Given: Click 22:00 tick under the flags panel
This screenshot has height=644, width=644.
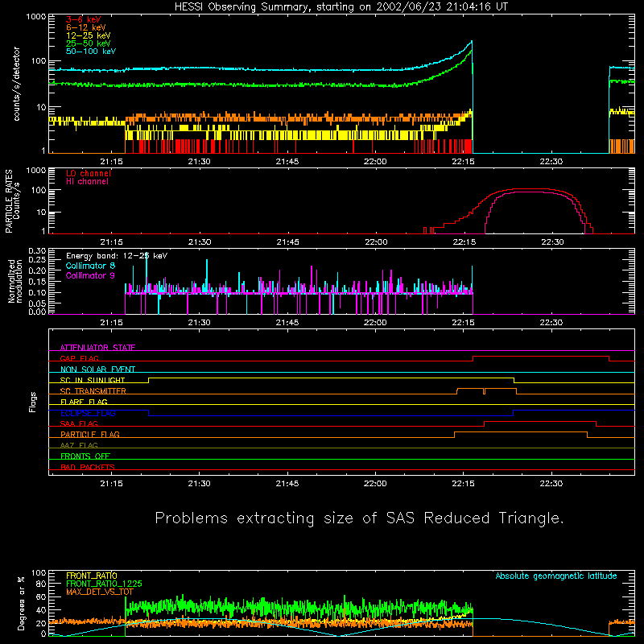Looking at the screenshot, I should click(x=375, y=484).
